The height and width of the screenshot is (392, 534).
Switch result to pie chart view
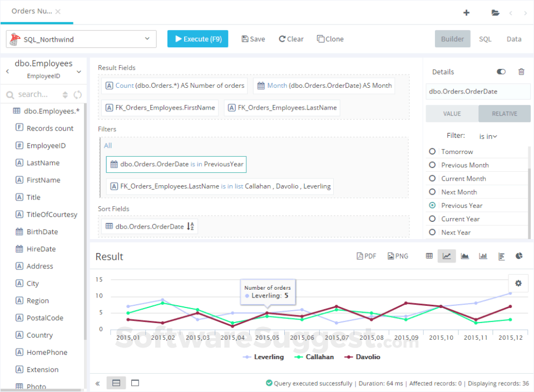[519, 256]
